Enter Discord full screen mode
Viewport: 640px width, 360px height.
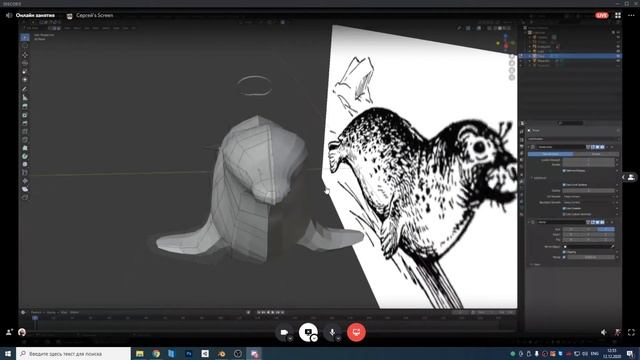click(631, 332)
